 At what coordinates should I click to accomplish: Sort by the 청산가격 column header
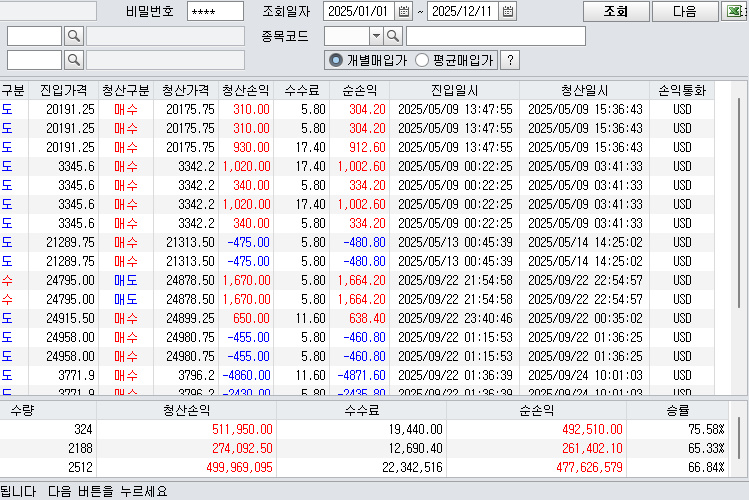point(185,90)
